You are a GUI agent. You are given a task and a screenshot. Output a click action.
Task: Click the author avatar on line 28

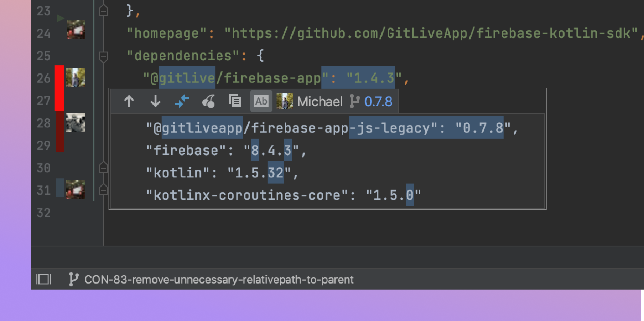[x=76, y=123]
